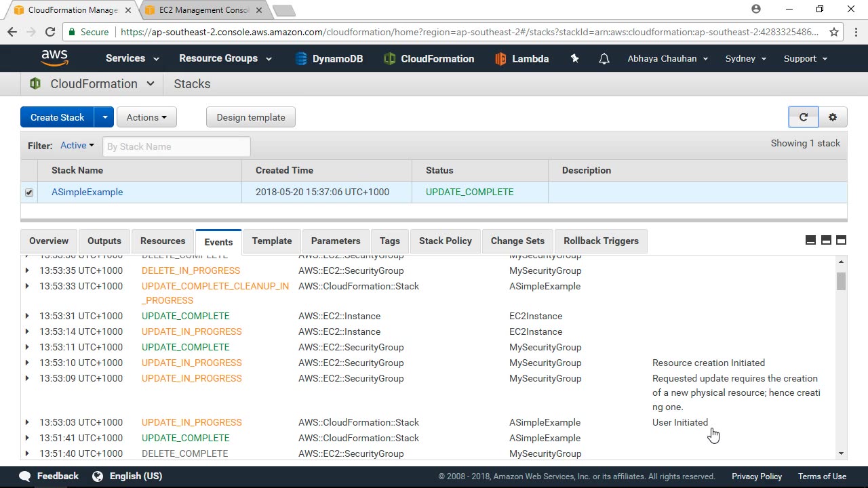Open the Tags tab
The width and height of the screenshot is (868, 488).
click(390, 241)
